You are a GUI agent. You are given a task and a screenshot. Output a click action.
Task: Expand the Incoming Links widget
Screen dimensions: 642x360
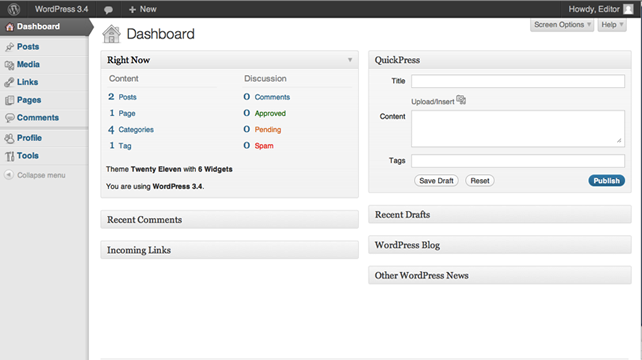click(x=229, y=250)
